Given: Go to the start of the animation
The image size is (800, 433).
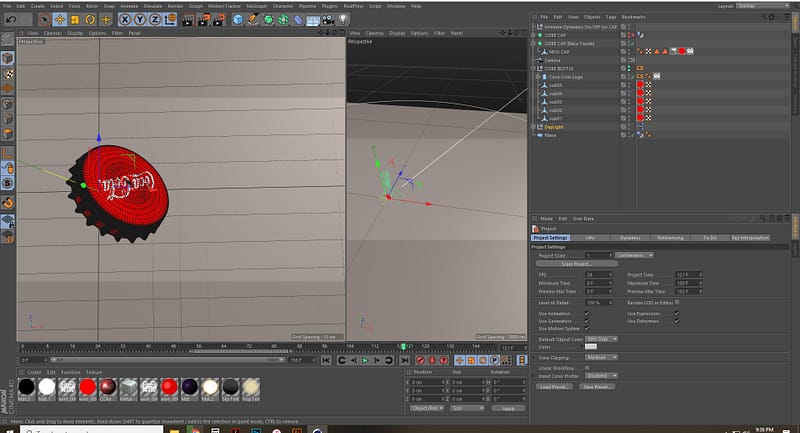Looking at the screenshot, I should (326, 361).
